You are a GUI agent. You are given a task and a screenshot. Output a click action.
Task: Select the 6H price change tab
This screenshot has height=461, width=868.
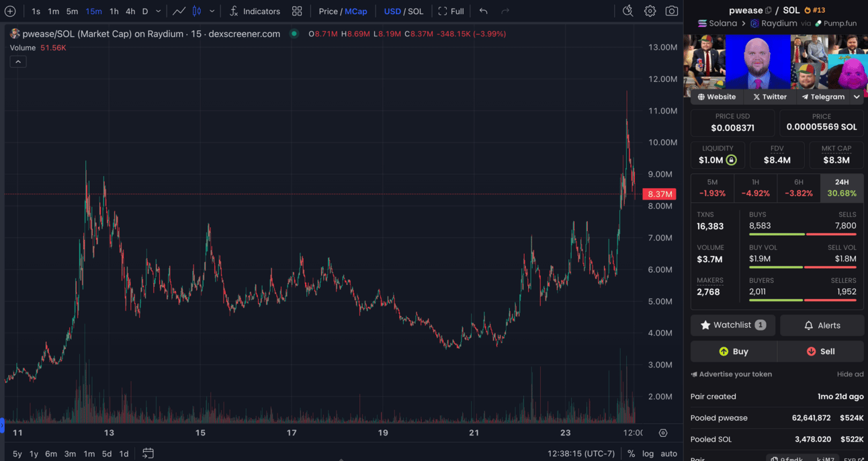point(799,187)
